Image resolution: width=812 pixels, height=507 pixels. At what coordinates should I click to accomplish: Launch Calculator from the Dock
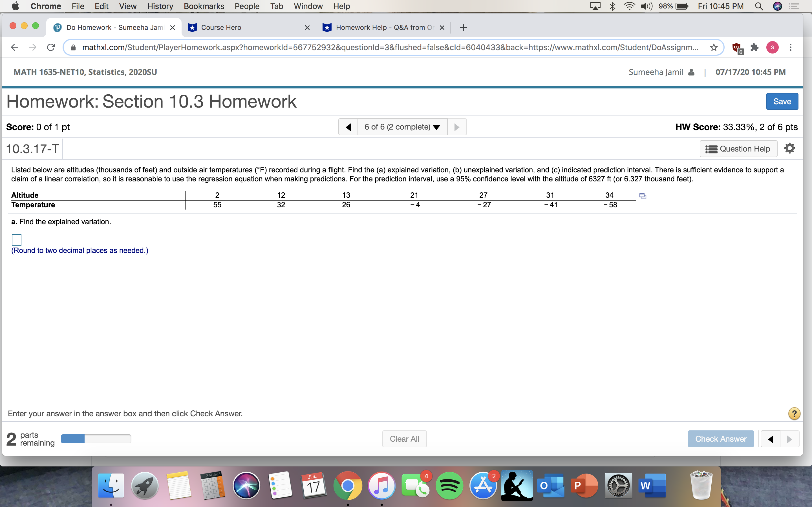pos(212,485)
